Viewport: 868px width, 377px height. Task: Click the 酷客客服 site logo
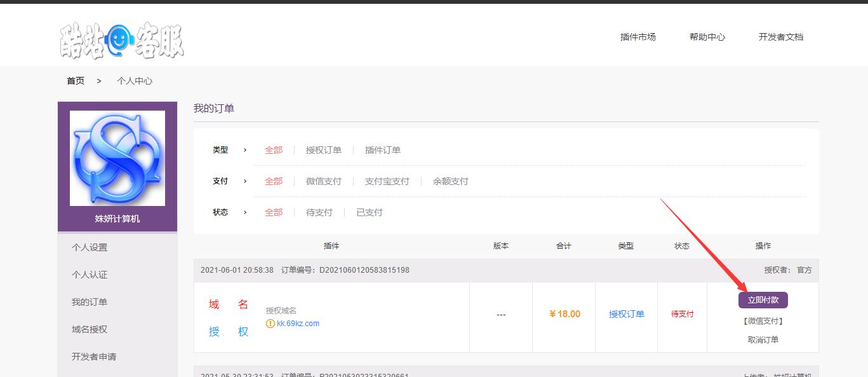coord(122,41)
